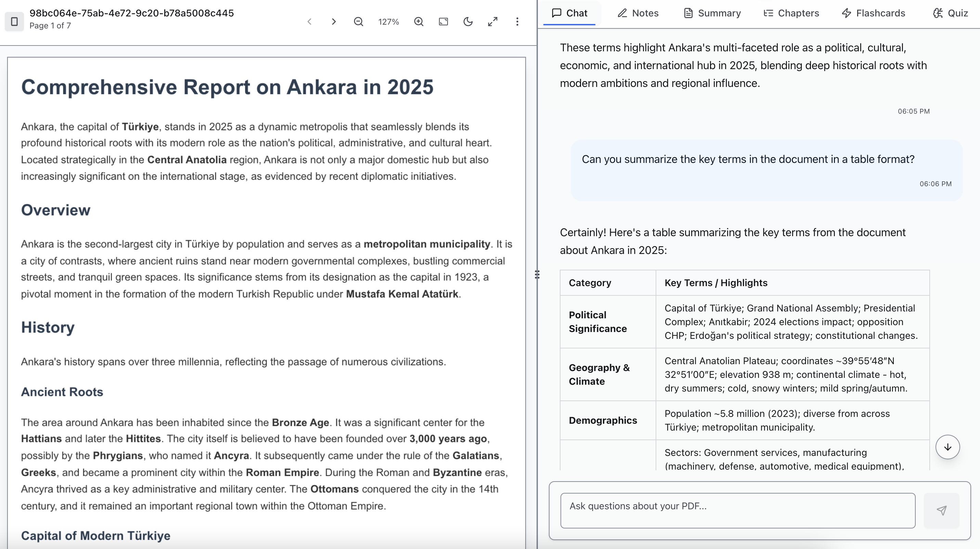The image size is (980, 549).
Task: Toggle dark mode moon icon
Action: [468, 22]
